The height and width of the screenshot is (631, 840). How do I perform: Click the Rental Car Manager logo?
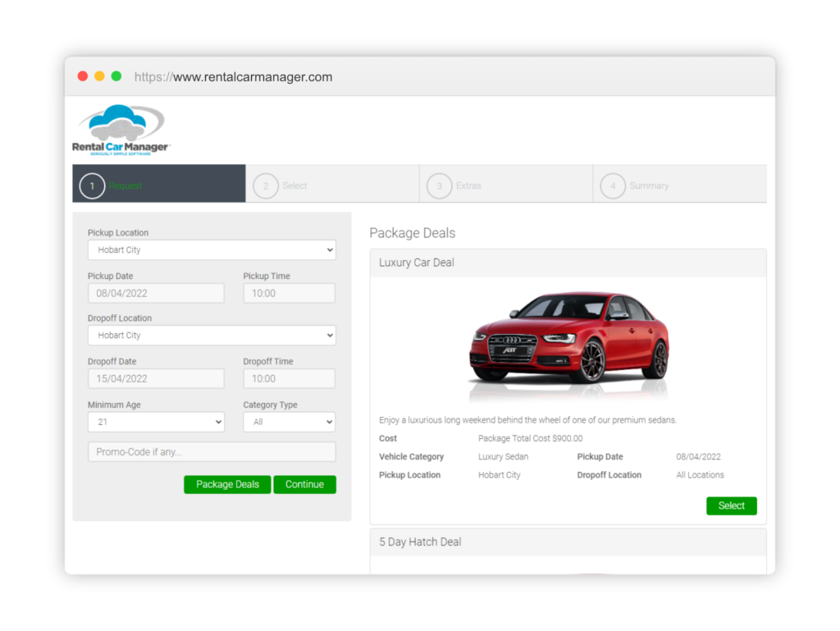click(121, 130)
